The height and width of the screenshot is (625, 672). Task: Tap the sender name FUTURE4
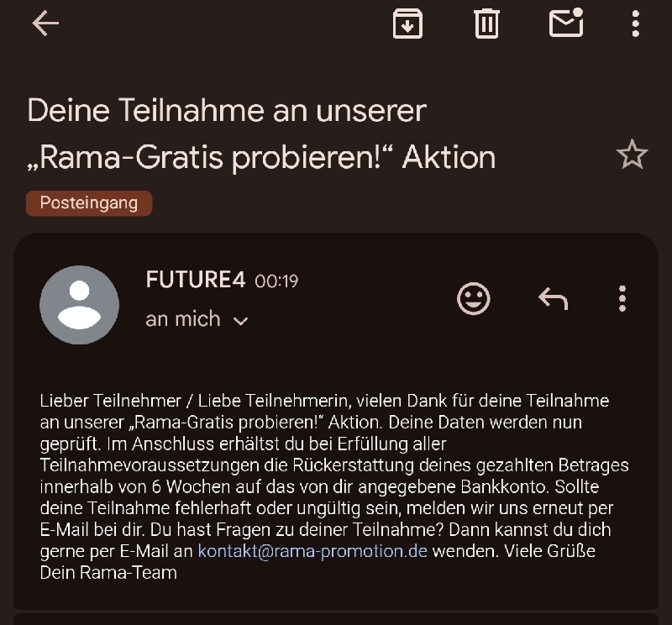195,280
